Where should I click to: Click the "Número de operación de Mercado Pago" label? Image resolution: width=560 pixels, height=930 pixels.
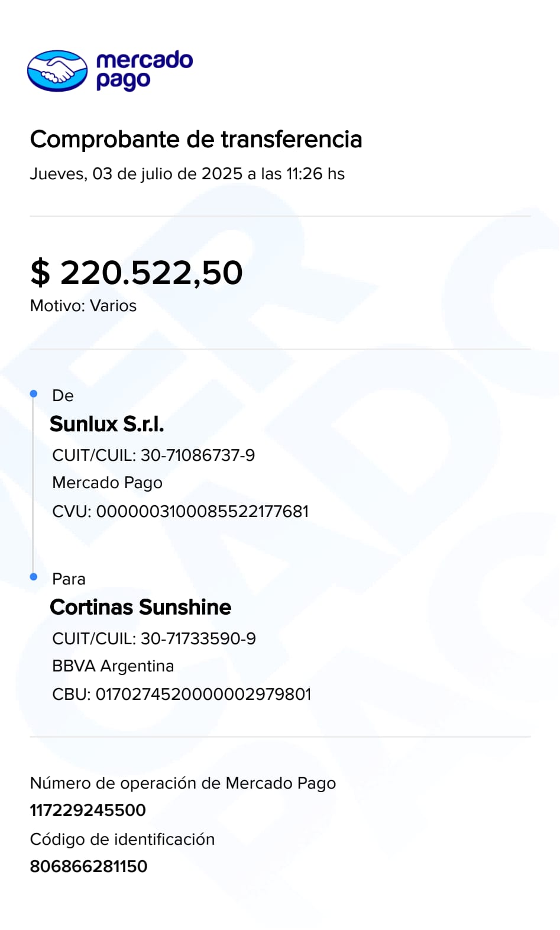(x=183, y=783)
